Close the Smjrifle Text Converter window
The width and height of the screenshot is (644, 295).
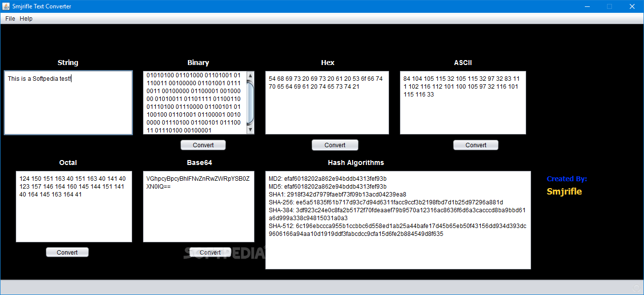pos(632,6)
